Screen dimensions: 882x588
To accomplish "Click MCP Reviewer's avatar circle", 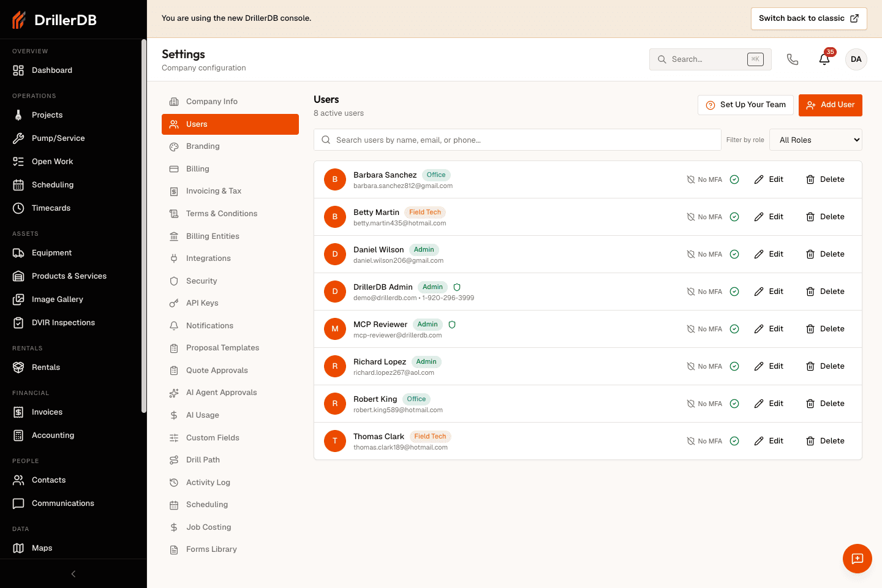I will point(335,329).
